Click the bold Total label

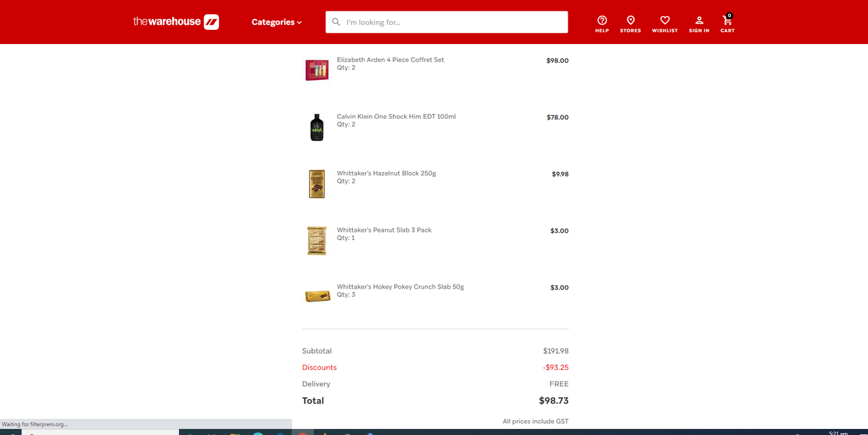click(313, 400)
